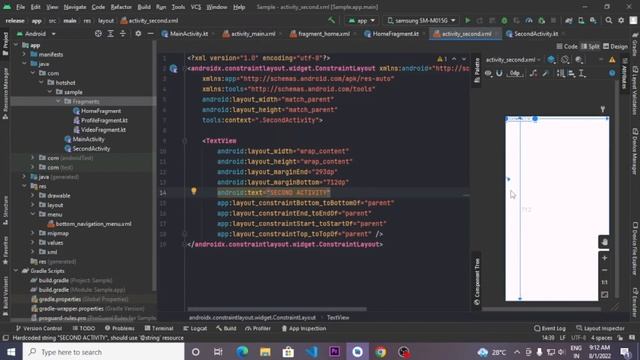
Task: Open the app run configuration dropdown
Action: 361,20
